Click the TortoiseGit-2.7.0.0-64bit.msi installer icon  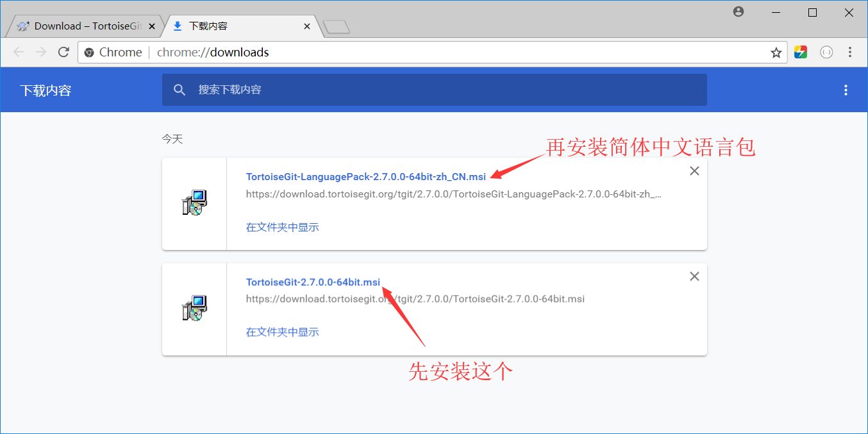(x=194, y=308)
